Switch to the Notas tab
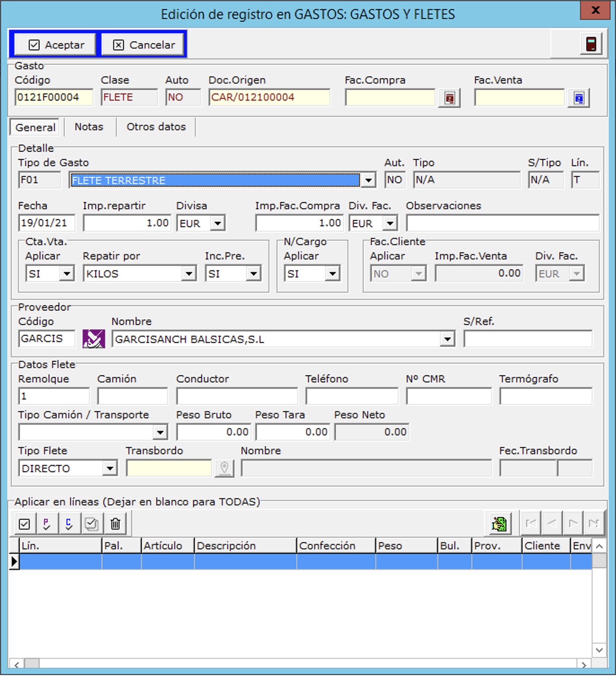616x676 pixels. pyautogui.click(x=89, y=127)
